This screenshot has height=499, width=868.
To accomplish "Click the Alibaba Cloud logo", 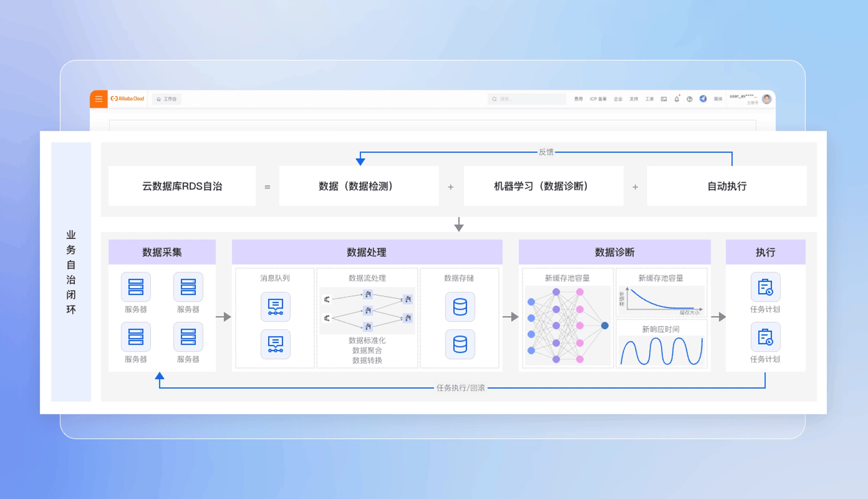I will [127, 99].
